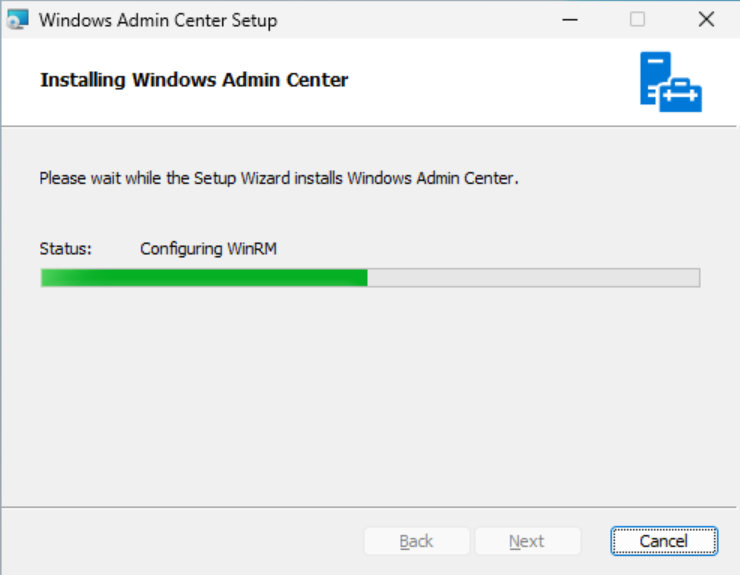The image size is (740, 575).
Task: Select the "Configuring WinRM" status text
Action: click(208, 249)
